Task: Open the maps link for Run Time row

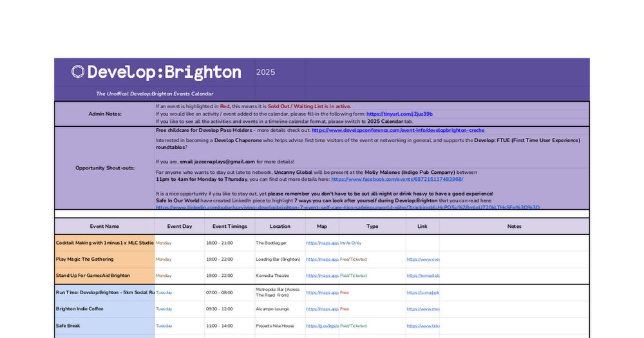Action: (x=323, y=293)
